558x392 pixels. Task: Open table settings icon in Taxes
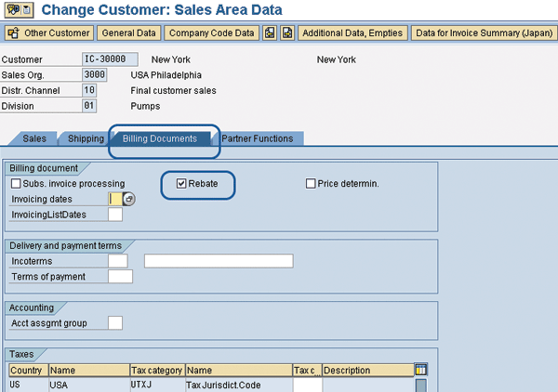point(421,370)
